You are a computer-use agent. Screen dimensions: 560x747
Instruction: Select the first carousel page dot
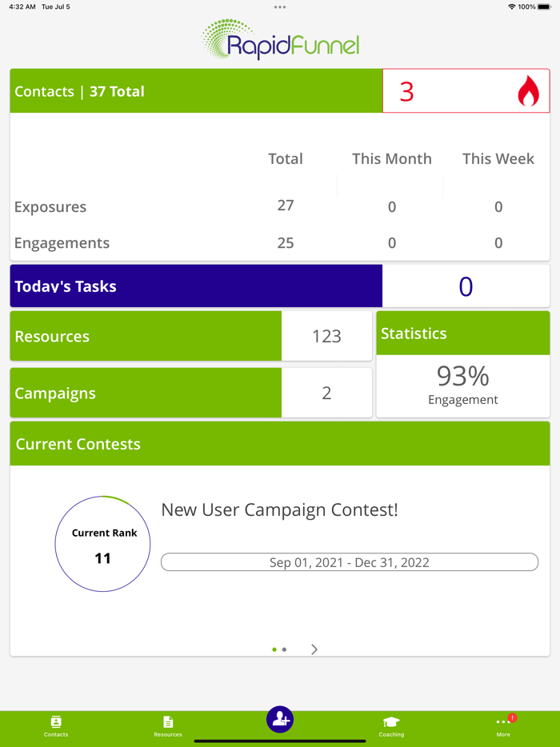[x=274, y=649]
